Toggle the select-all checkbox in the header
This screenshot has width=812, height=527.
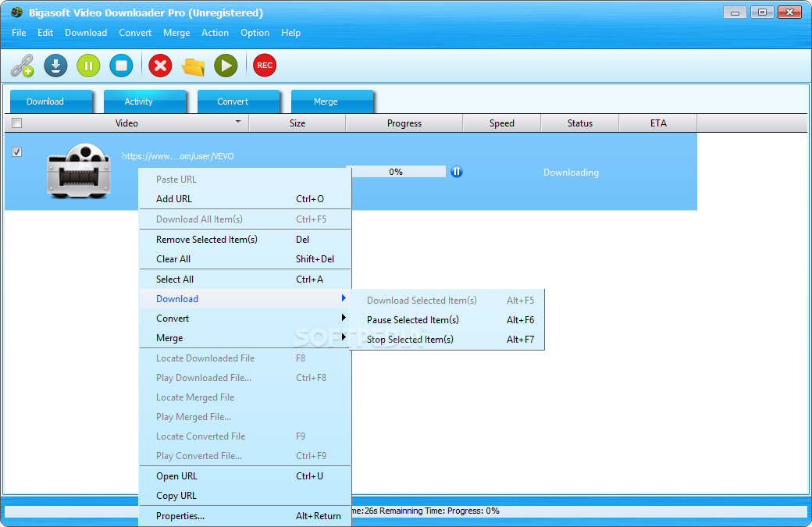[x=17, y=123]
